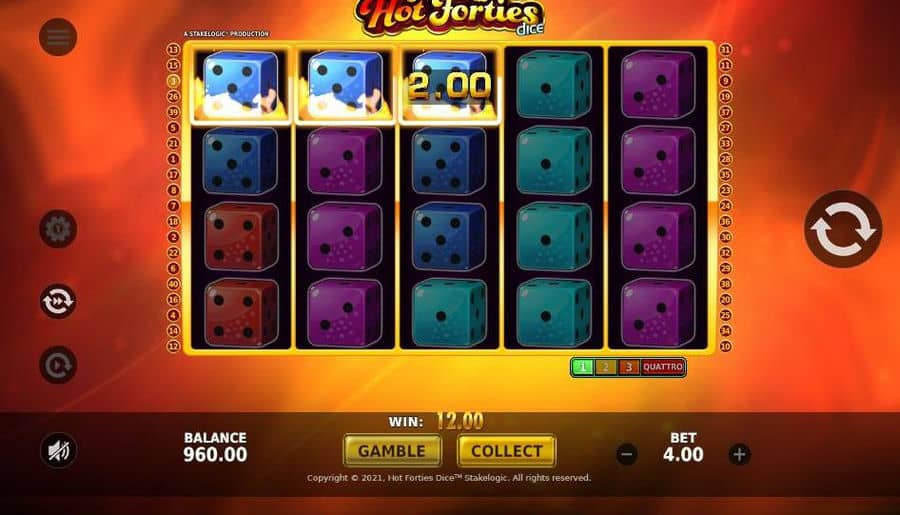The height and width of the screenshot is (515, 900).
Task: Click payline number 31 marker on right
Action: pos(726,49)
